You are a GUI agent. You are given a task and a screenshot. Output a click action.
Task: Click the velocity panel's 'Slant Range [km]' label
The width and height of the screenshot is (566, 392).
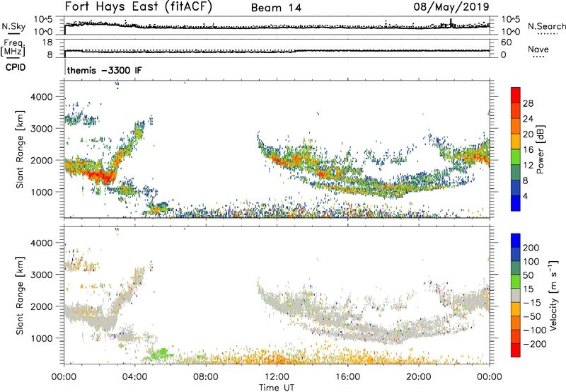coord(20,295)
